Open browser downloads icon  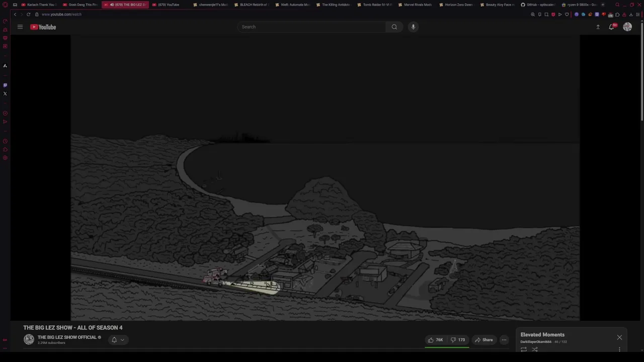point(631,14)
